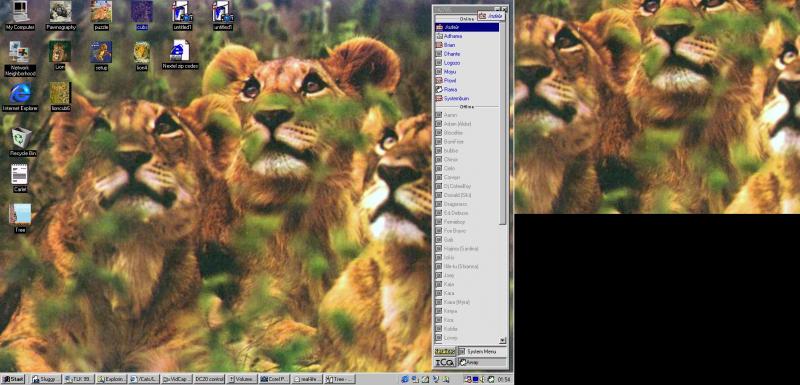800x385 pixels.
Task: Select online ICQ contact Adhama
Action: click(x=467, y=36)
